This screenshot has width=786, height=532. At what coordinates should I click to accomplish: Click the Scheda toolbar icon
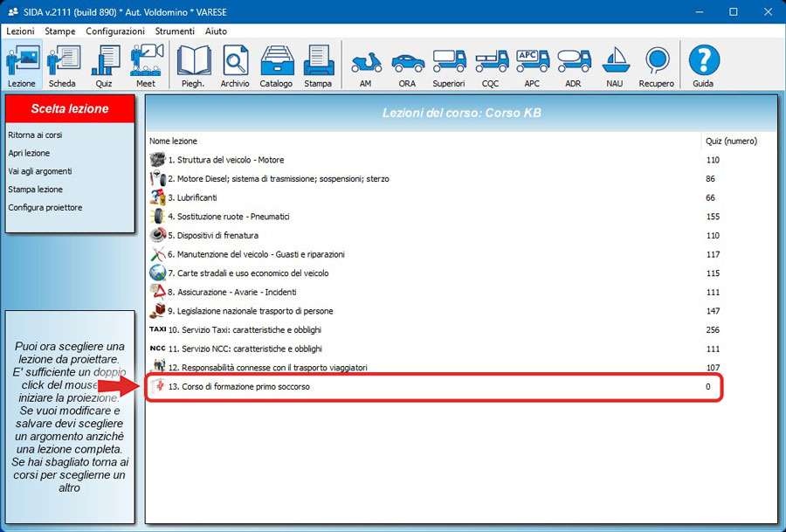coord(63,66)
